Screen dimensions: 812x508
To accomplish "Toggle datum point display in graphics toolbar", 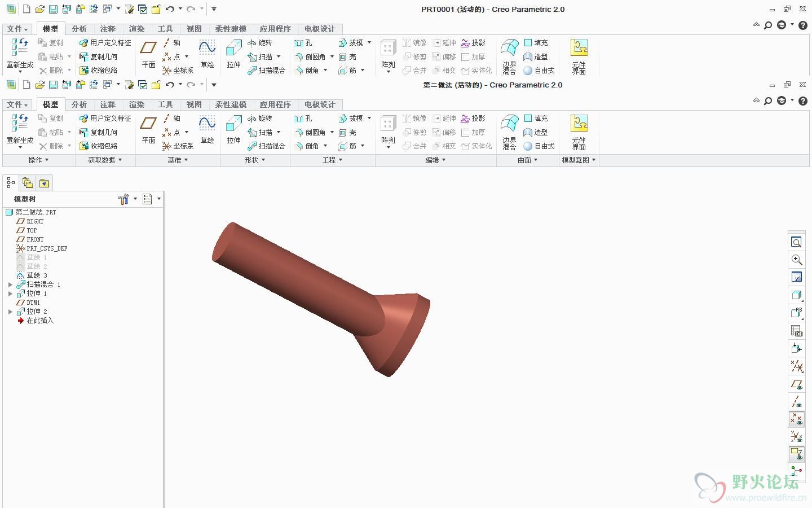I will [x=796, y=419].
